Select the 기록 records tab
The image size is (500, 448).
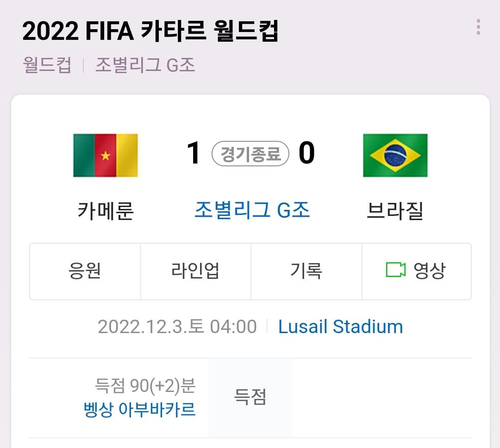(306, 271)
